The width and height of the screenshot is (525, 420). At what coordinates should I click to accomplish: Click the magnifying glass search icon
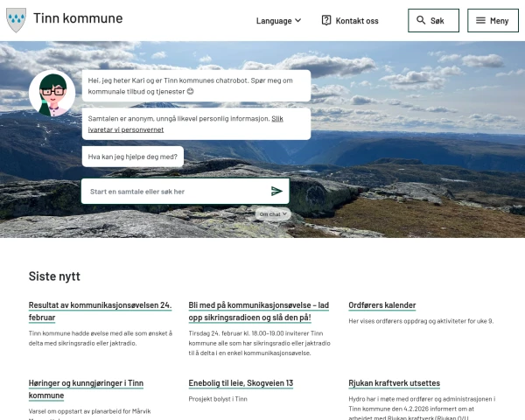click(x=421, y=20)
